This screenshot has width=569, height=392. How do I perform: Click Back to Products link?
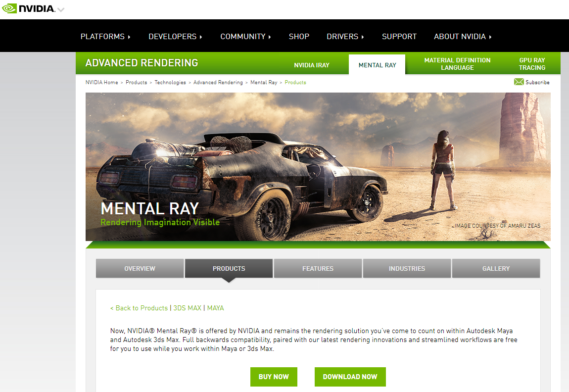[139, 308]
